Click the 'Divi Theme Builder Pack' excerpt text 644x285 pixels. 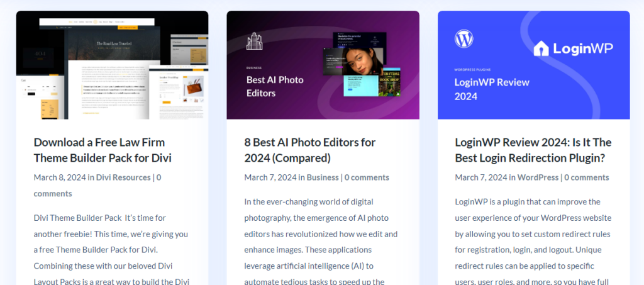(111, 250)
